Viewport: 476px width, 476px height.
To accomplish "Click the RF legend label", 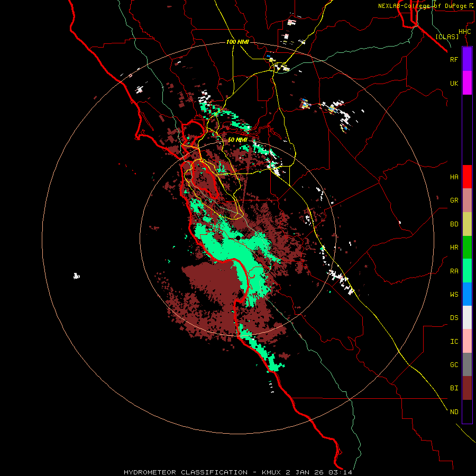I will point(454,59).
